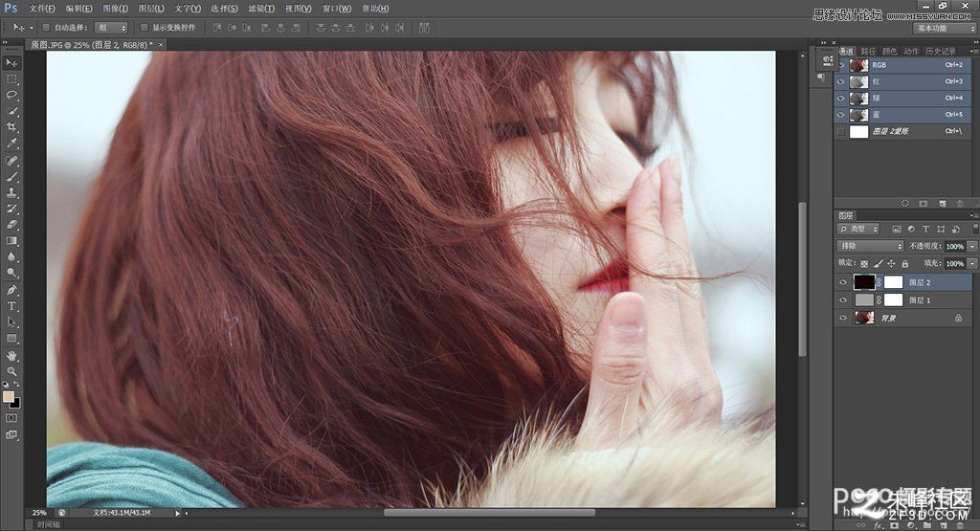
Task: Open the opacity value dropdown arrow
Action: click(972, 246)
